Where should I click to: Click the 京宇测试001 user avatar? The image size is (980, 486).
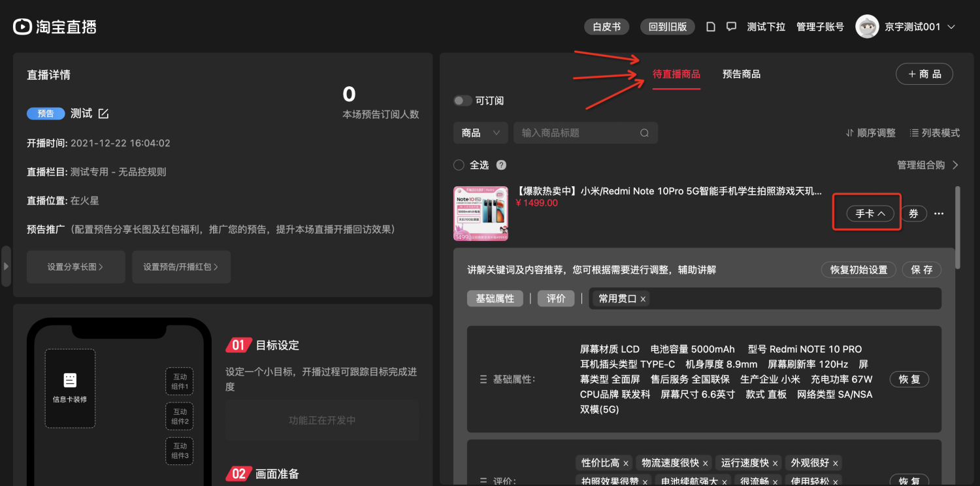point(867,27)
